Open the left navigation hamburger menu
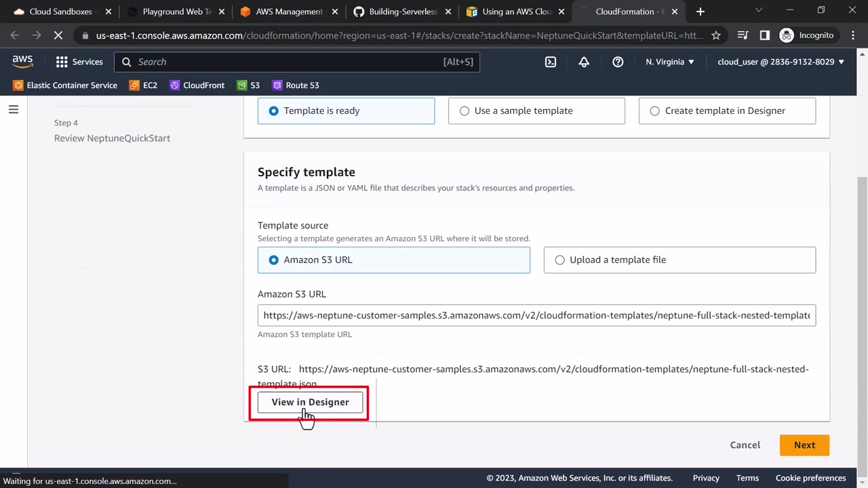This screenshot has width=868, height=488. point(14,109)
